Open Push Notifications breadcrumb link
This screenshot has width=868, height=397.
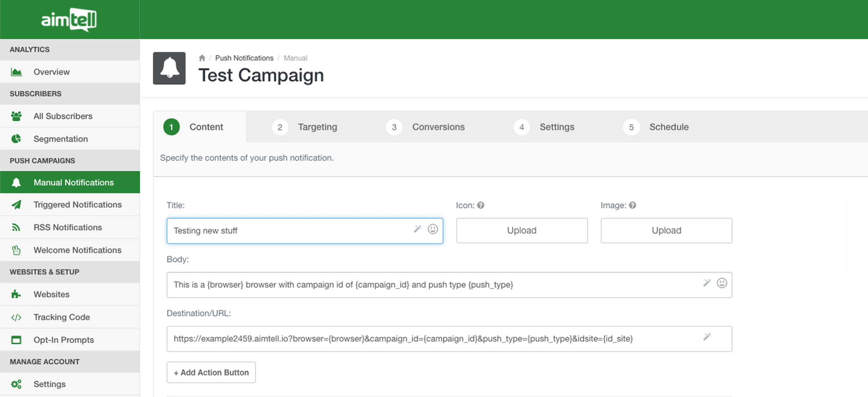click(244, 58)
